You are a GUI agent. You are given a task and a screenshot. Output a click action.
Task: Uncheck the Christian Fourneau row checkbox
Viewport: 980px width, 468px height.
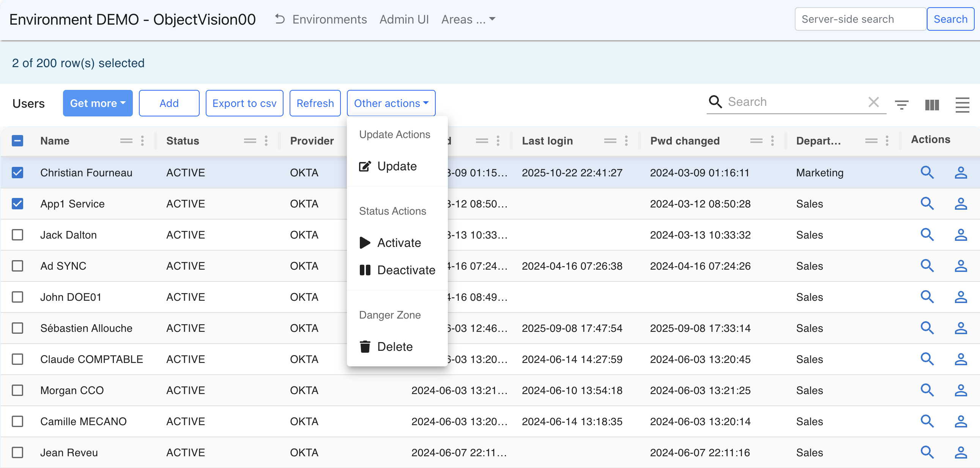(17, 173)
